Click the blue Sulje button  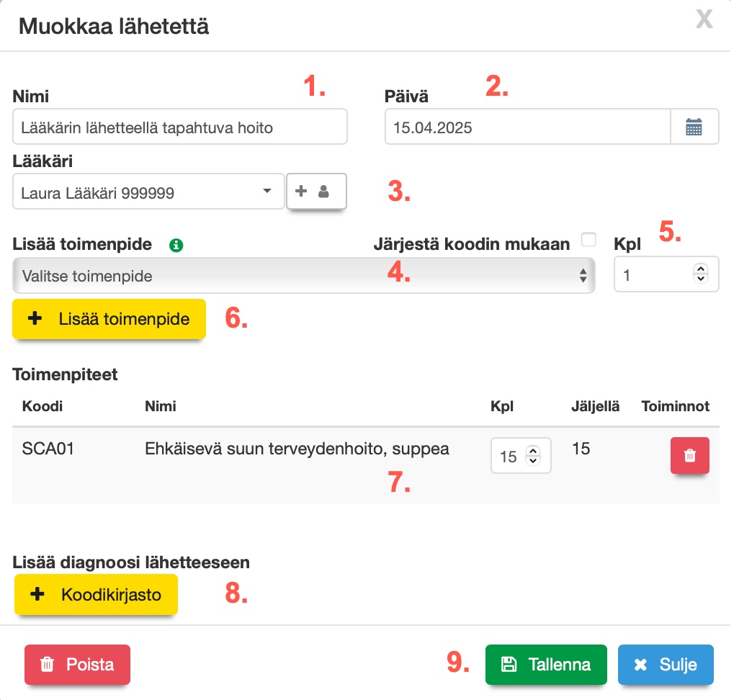click(x=666, y=664)
